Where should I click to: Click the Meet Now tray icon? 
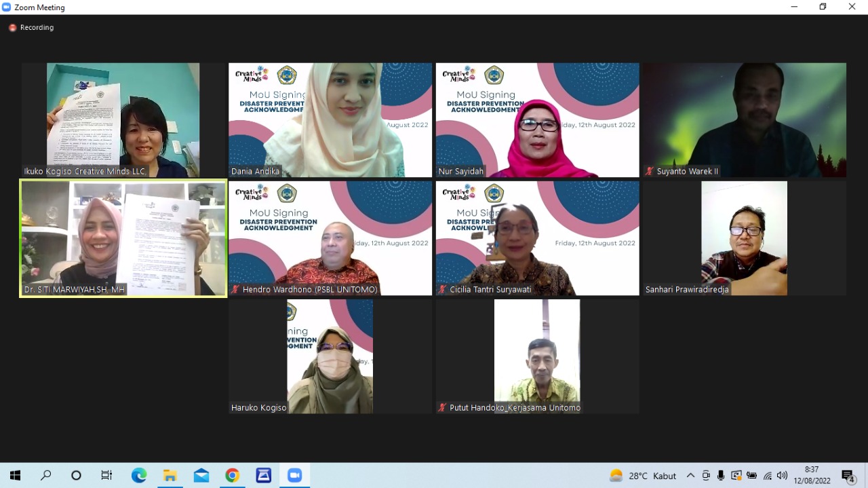click(x=706, y=476)
